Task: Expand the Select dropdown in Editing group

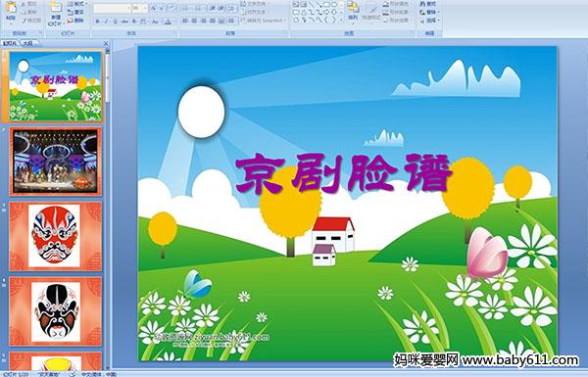Action: pyautogui.click(x=430, y=21)
